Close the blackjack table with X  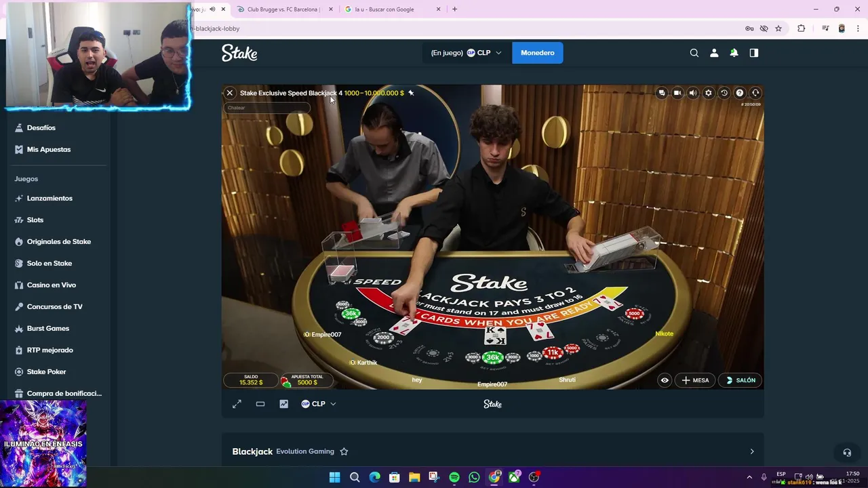230,93
